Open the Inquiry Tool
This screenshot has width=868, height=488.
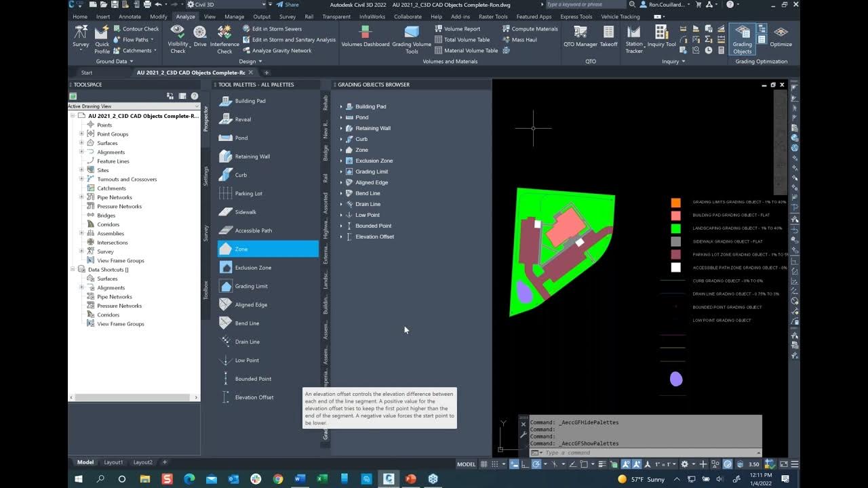pos(661,37)
